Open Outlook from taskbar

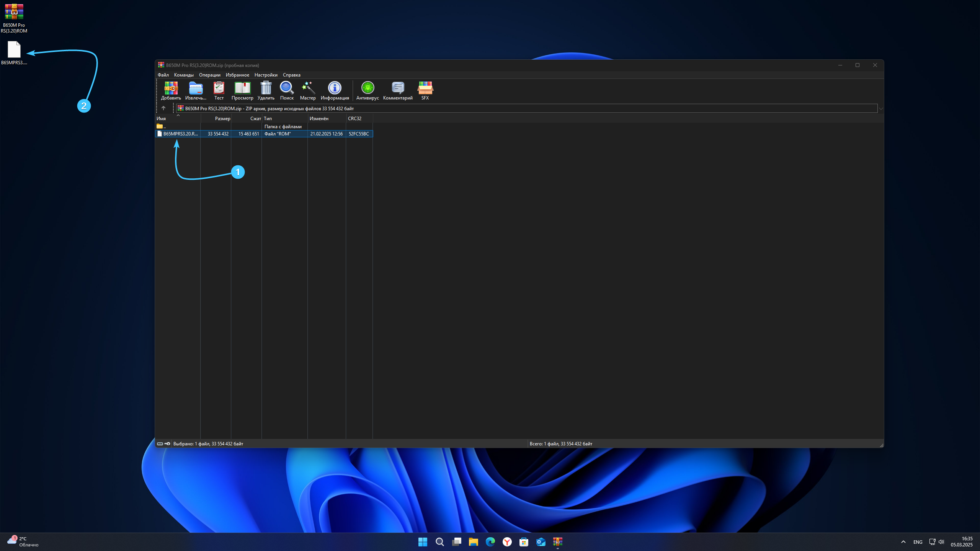541,542
